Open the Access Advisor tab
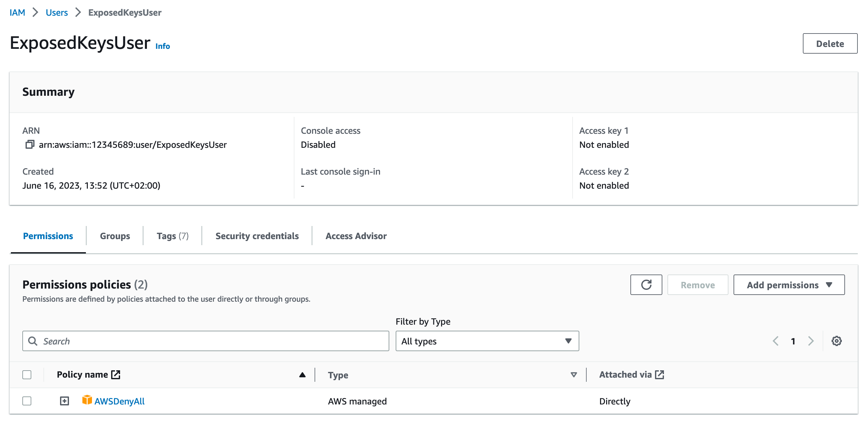The width and height of the screenshot is (868, 422). (x=355, y=236)
